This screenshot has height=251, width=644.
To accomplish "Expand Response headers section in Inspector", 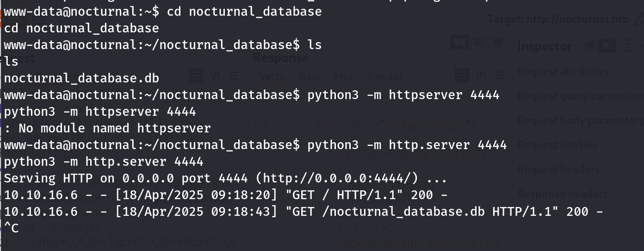I will pyautogui.click(x=562, y=194).
